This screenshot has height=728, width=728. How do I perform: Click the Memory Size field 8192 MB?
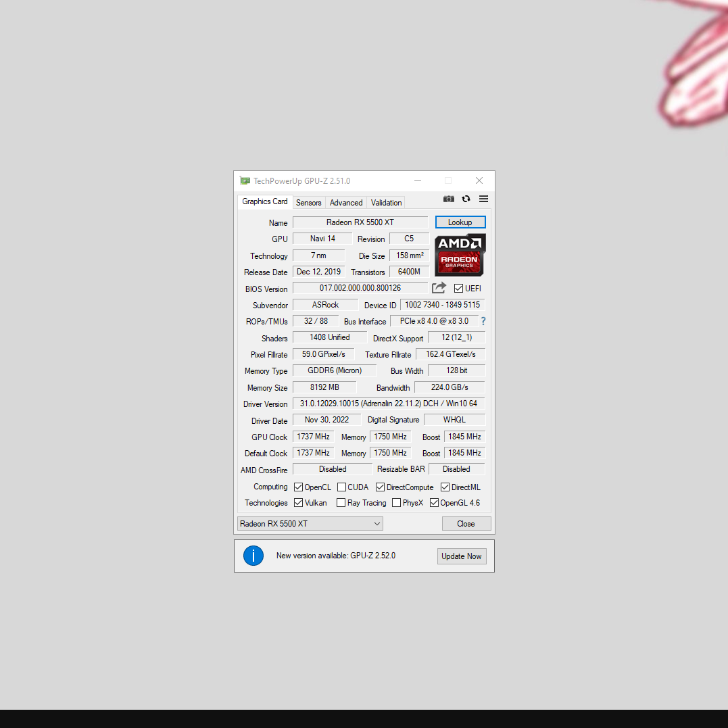pyautogui.click(x=324, y=387)
